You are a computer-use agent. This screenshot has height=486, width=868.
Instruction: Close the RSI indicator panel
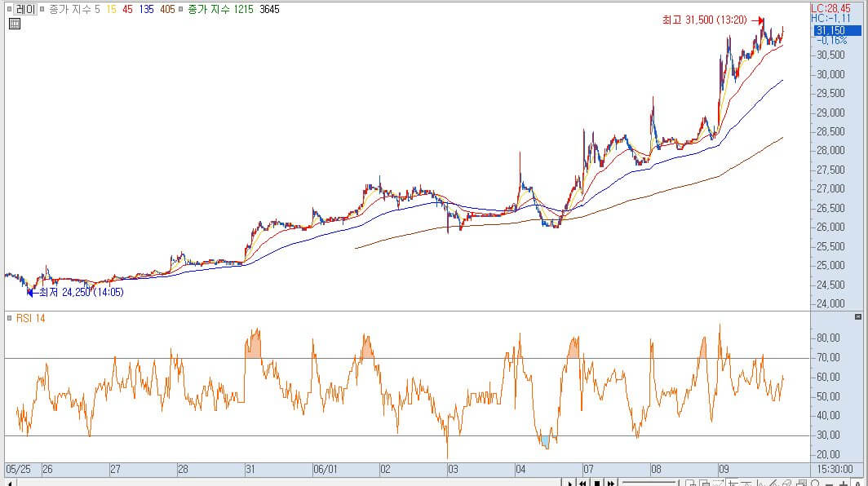tap(858, 317)
